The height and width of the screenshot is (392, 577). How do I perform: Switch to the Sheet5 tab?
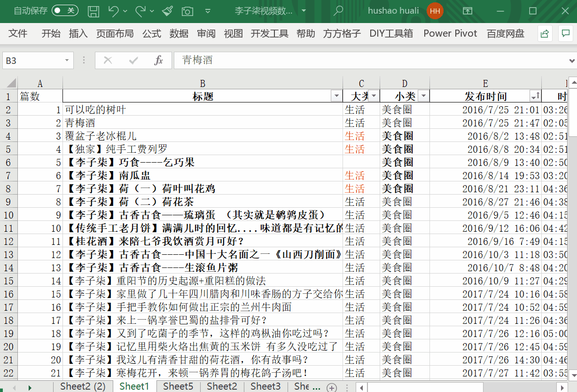coord(178,386)
